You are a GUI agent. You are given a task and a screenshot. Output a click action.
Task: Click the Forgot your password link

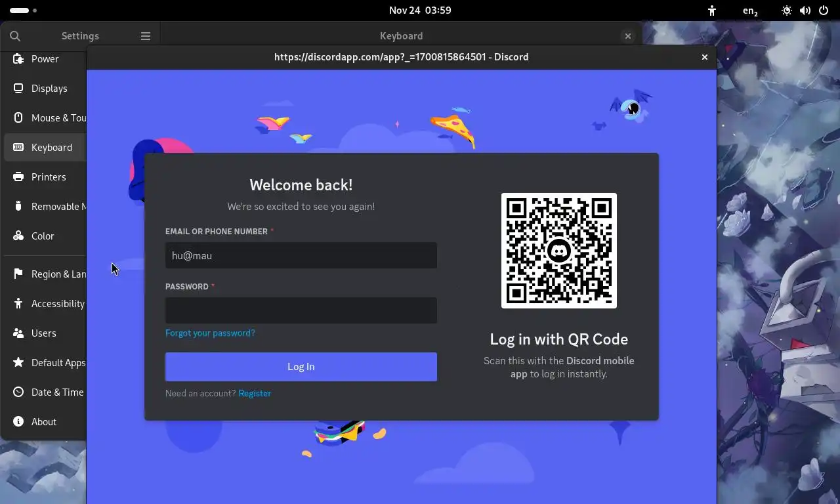(x=210, y=333)
